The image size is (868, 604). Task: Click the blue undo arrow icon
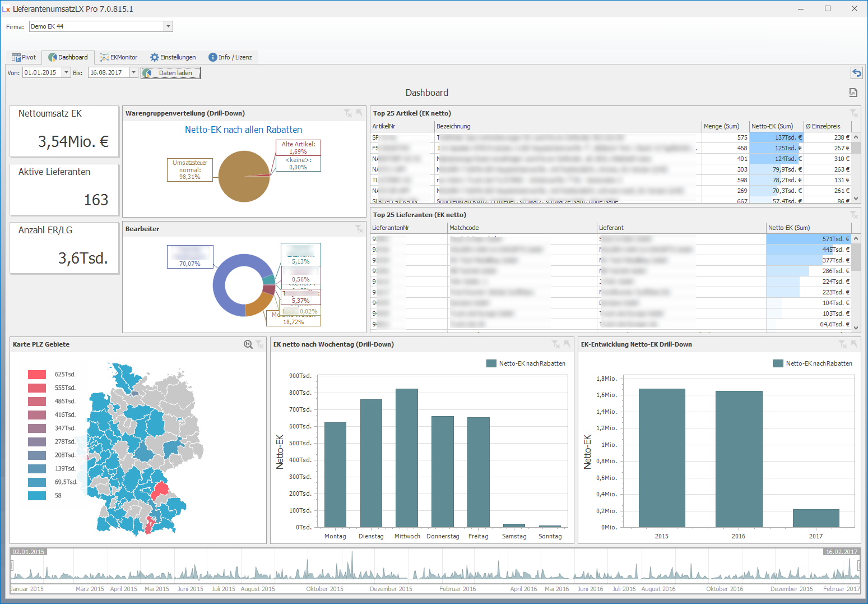click(856, 72)
